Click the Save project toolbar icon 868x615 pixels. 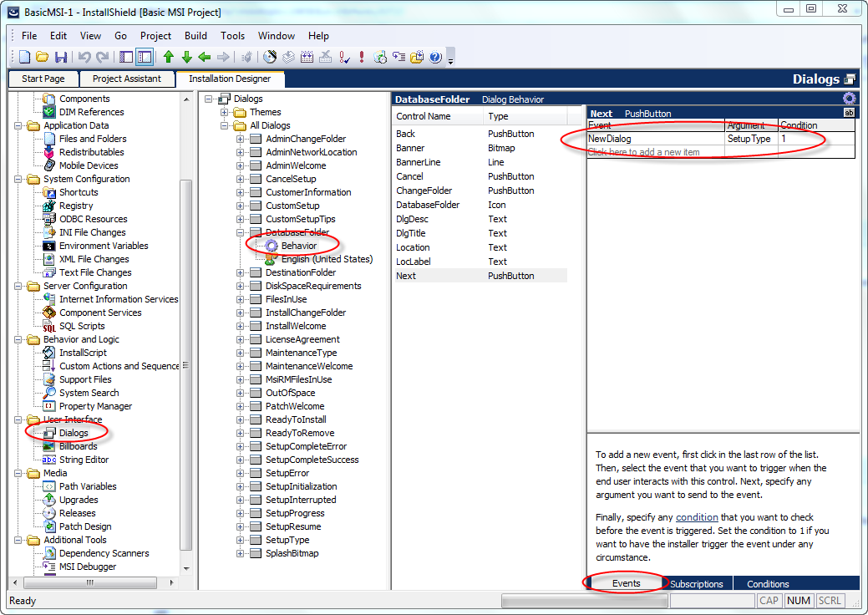coord(61,58)
